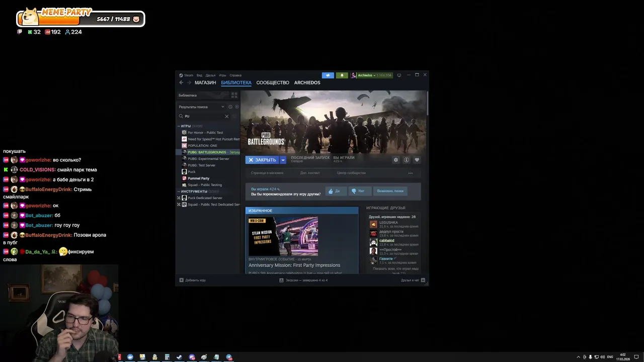Image resolution: width=644 pixels, height=362 pixels.
Task: Collapse the ИНСТРУМЕНТЫ category
Action: pyautogui.click(x=179, y=192)
